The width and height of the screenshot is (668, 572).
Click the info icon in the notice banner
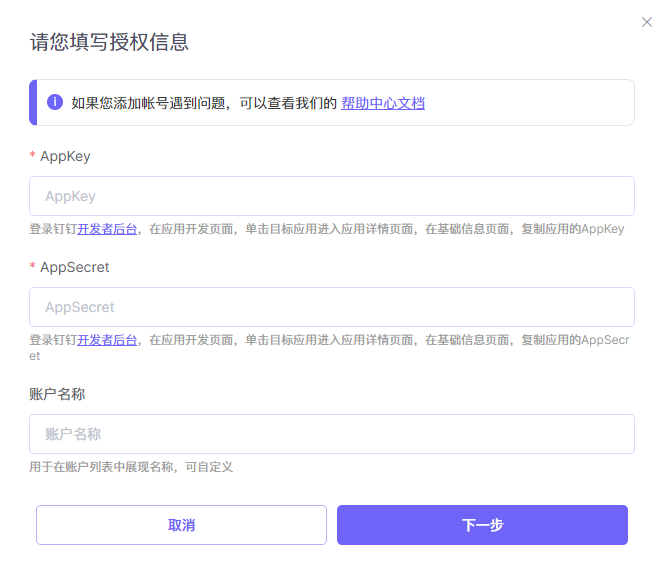point(55,102)
